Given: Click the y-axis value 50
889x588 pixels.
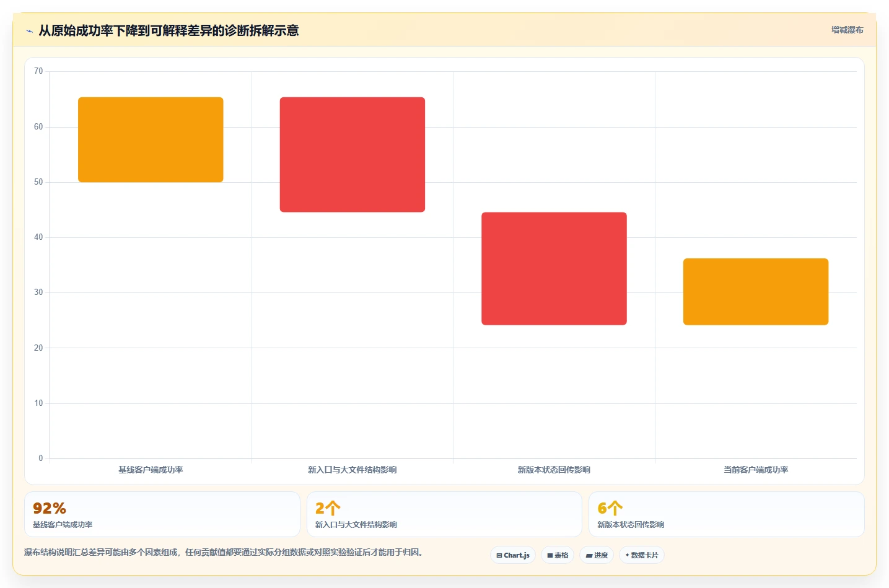Looking at the screenshot, I should pyautogui.click(x=38, y=182).
